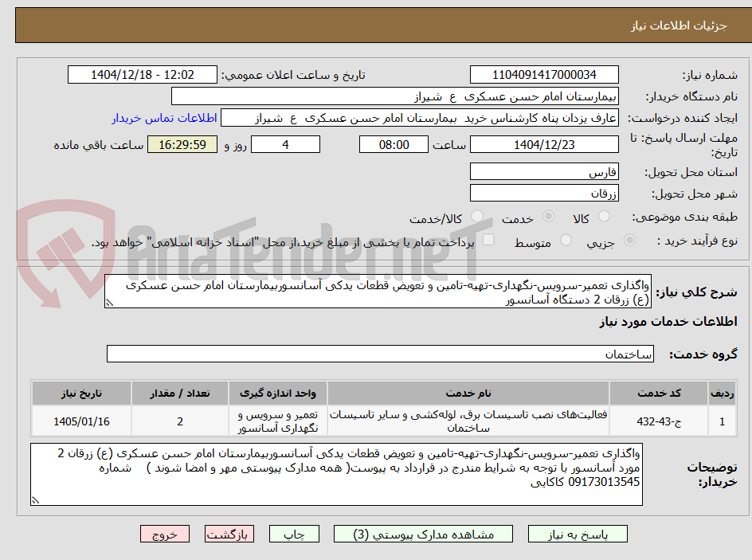This screenshot has height=560, width=752.
Task: Click the 'تعداد / مقدار' column header
Action: 180,394
